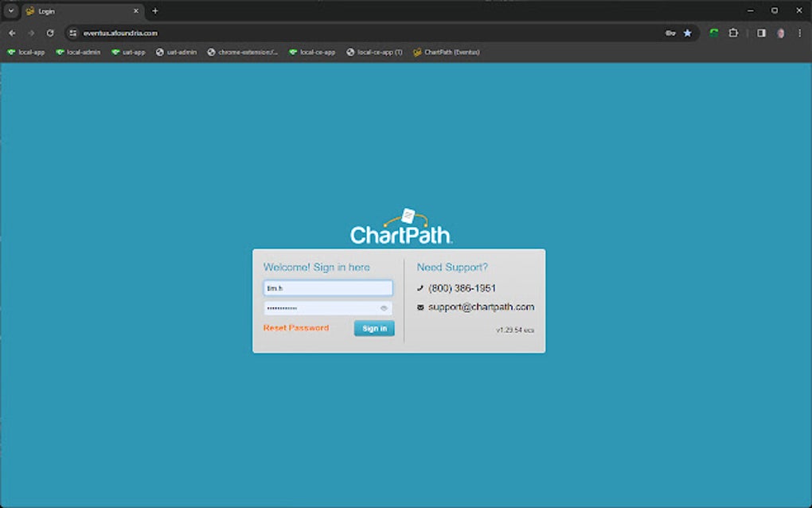The height and width of the screenshot is (508, 812).
Task: Click the browser forward arrow
Action: coord(31,33)
